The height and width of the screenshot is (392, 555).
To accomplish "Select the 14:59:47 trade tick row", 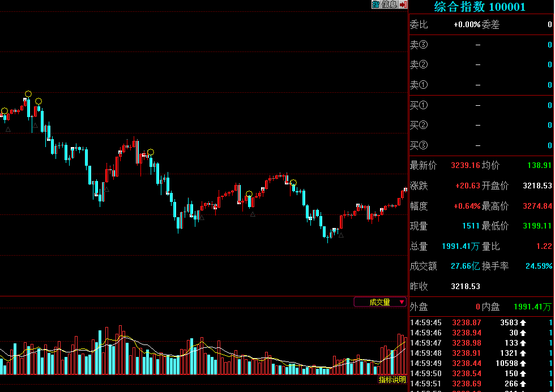I will click(481, 343).
